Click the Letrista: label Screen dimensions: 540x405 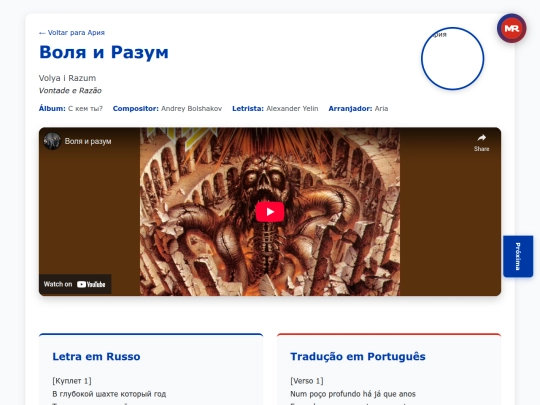pyautogui.click(x=248, y=108)
